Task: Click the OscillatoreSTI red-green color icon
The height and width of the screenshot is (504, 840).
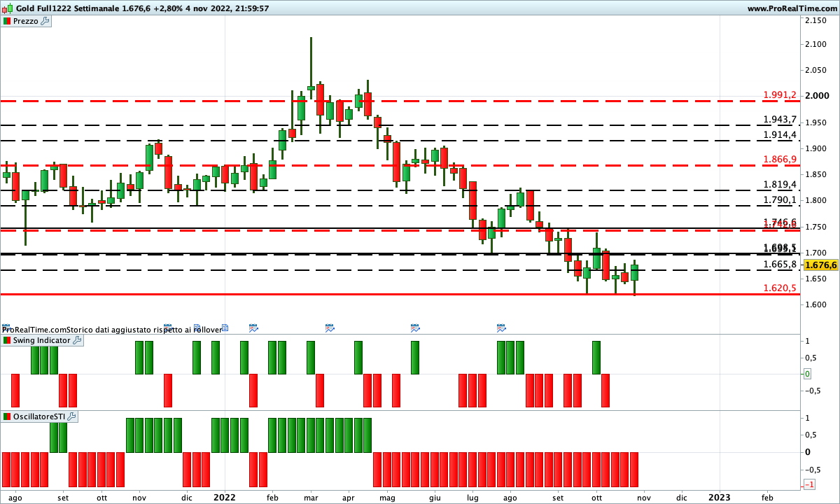Action: coord(7,416)
